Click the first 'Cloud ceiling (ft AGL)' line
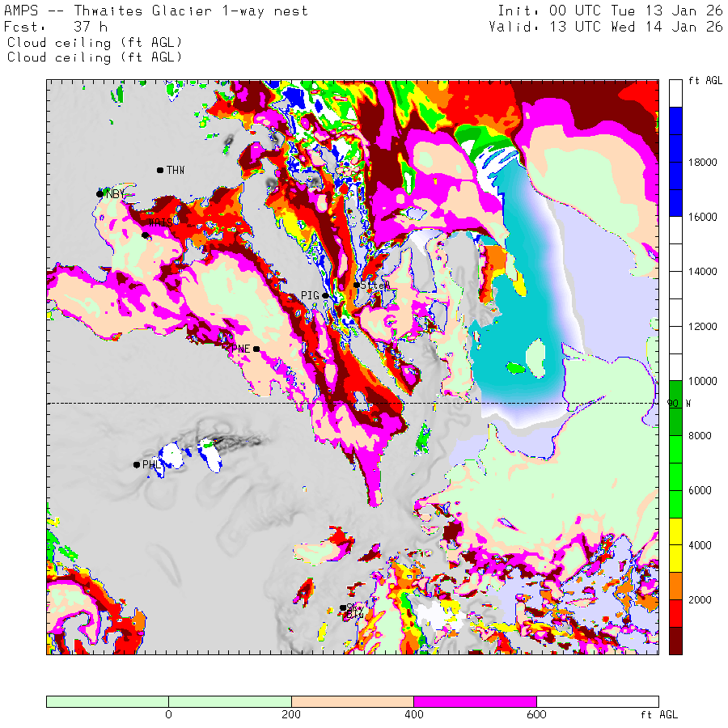 pos(95,43)
